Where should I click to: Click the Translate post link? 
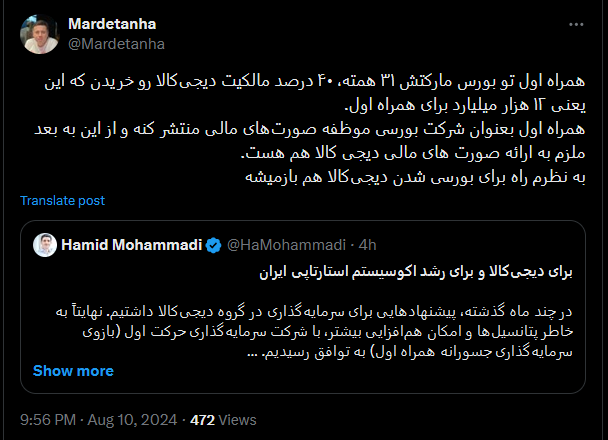[x=62, y=200]
